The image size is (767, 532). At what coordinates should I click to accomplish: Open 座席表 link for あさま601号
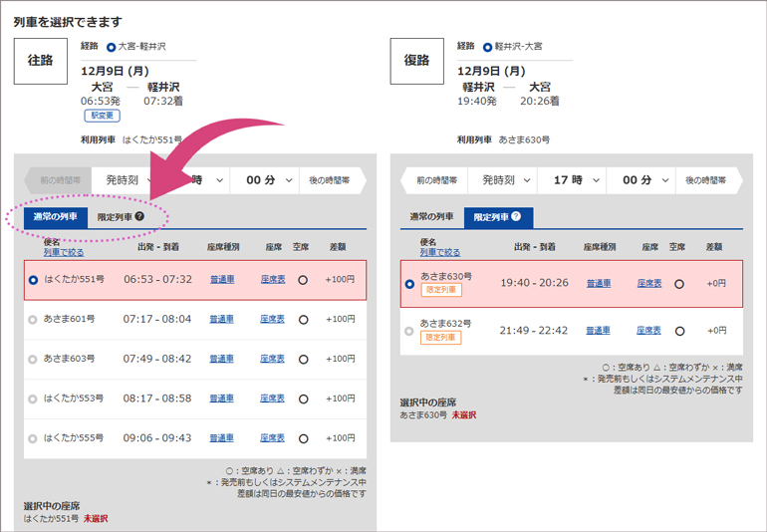272,319
